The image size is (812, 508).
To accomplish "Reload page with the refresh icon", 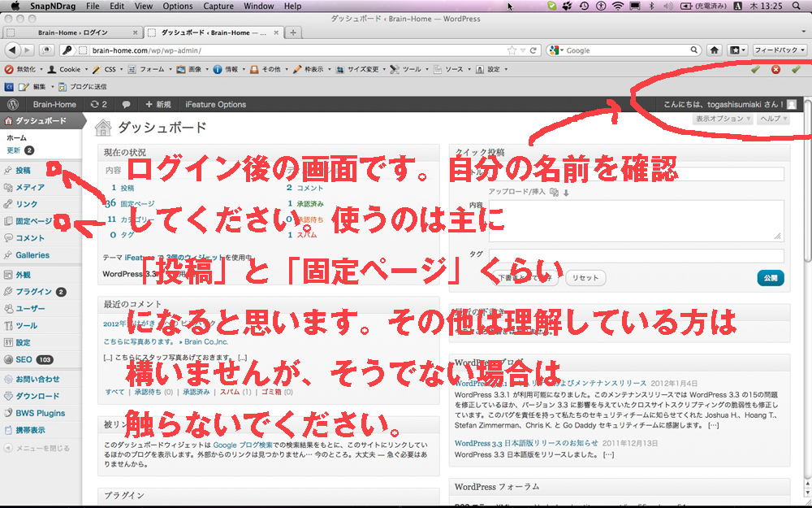I will (533, 50).
